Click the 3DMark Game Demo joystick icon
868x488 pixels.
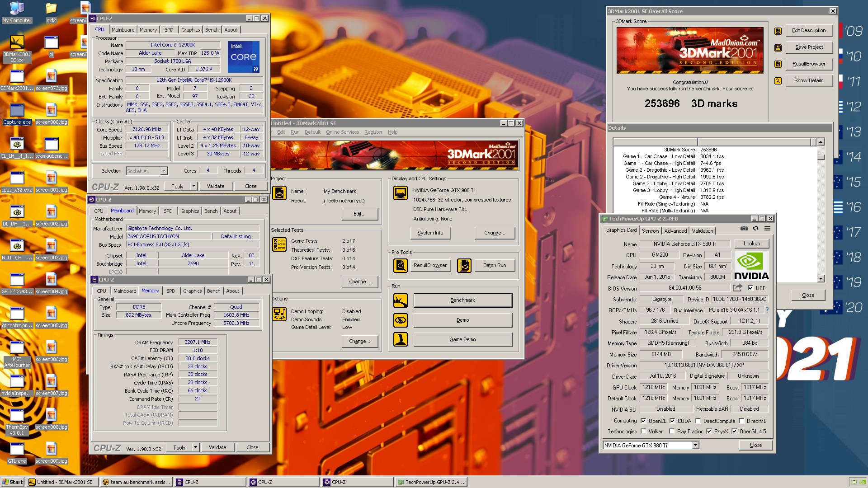tap(400, 339)
